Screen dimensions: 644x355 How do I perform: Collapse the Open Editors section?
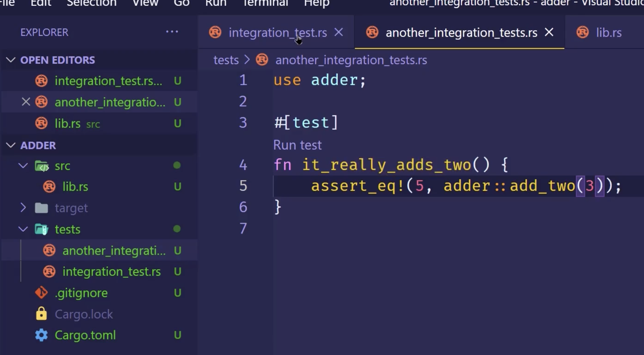click(11, 60)
